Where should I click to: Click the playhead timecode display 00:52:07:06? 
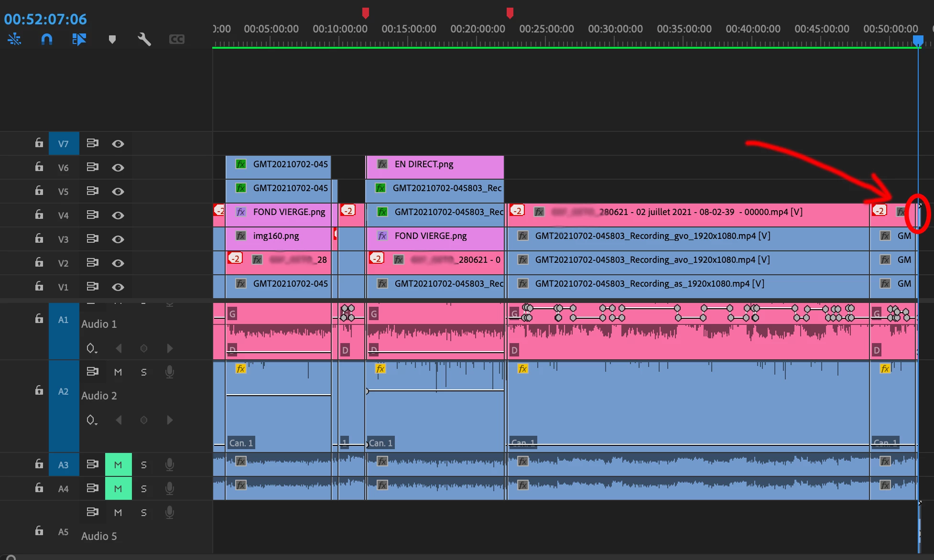pos(45,19)
